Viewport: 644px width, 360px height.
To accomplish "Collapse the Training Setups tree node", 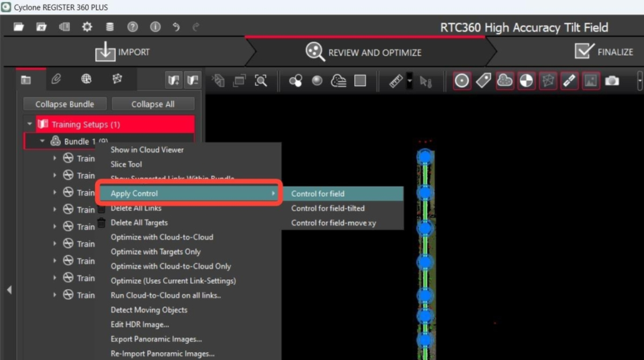I will coord(30,125).
